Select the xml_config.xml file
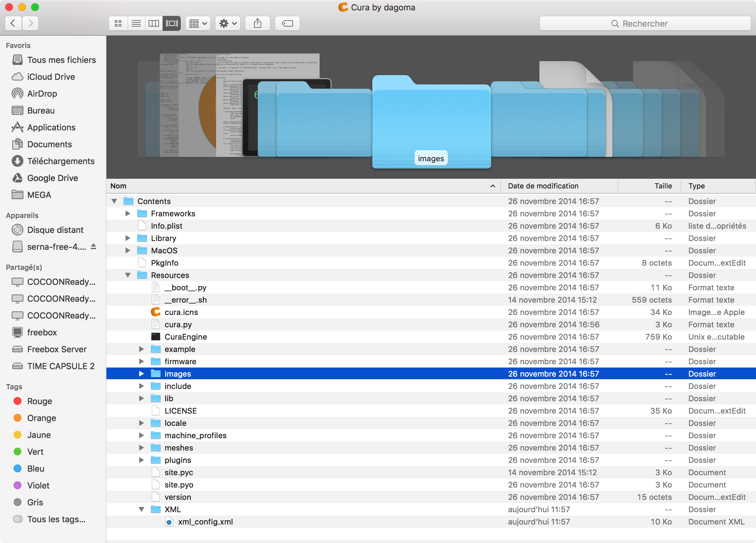Image resolution: width=756 pixels, height=543 pixels. [431, 522]
